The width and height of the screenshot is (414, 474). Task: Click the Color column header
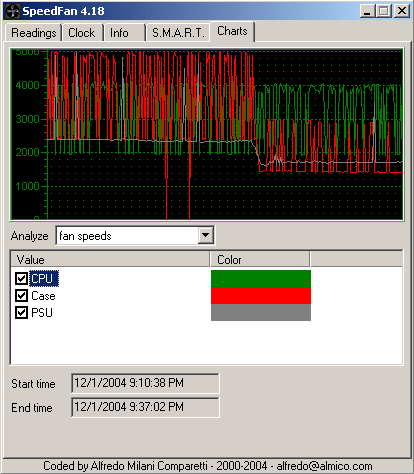pyautogui.click(x=260, y=259)
